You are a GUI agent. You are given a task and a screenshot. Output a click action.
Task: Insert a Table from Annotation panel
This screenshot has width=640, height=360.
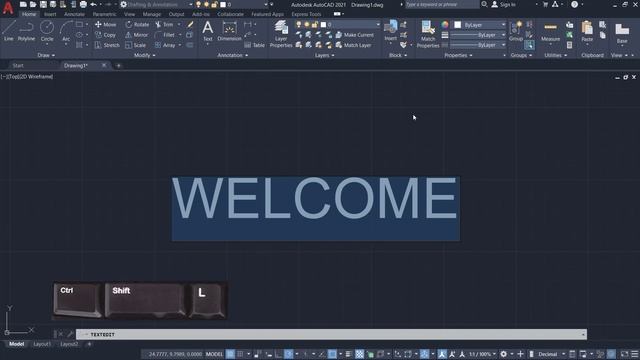pyautogui.click(x=255, y=45)
